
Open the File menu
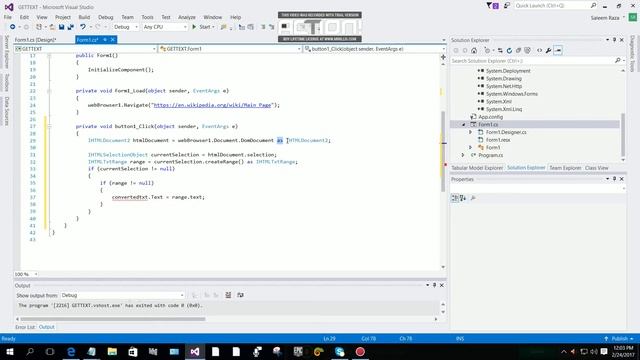pos(8,17)
